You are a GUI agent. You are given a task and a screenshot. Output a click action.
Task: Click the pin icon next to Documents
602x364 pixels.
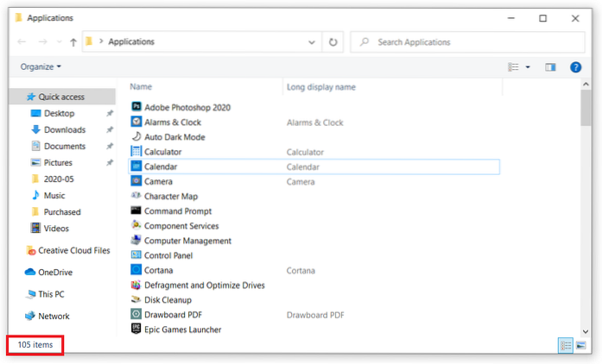[x=110, y=146]
